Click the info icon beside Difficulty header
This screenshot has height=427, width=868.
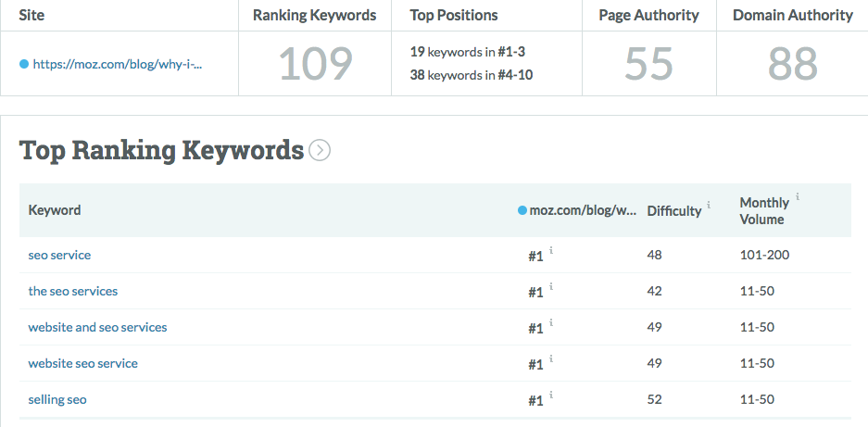click(x=710, y=205)
